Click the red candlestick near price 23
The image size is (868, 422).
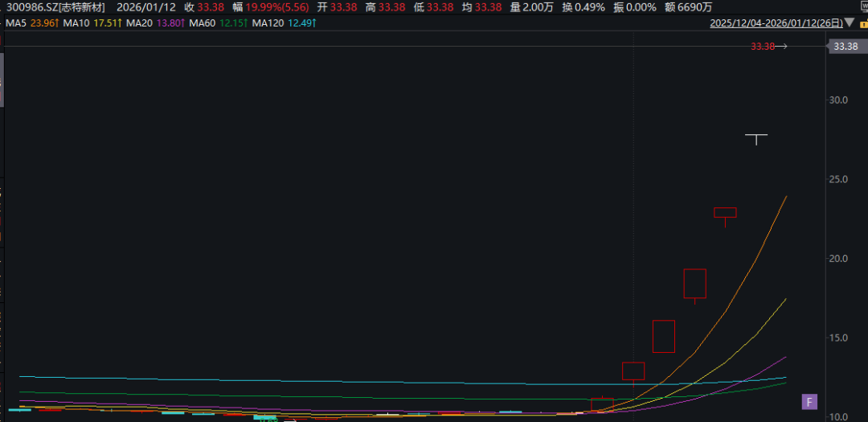(725, 213)
